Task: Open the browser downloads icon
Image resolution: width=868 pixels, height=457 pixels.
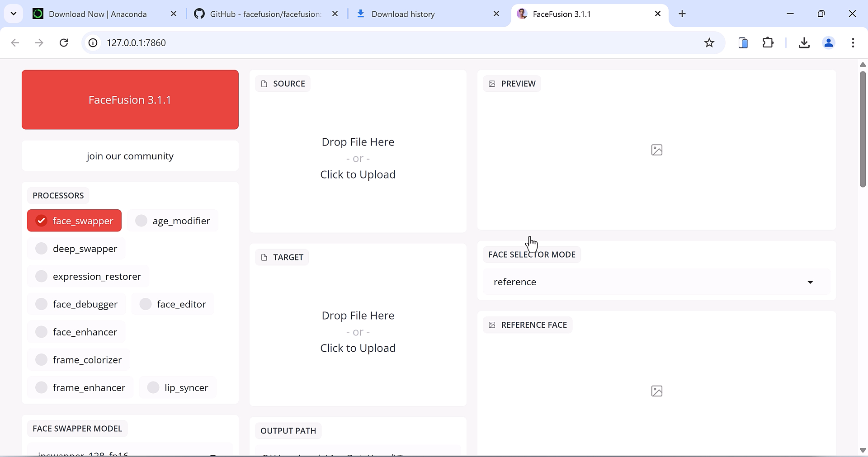Action: point(804,42)
